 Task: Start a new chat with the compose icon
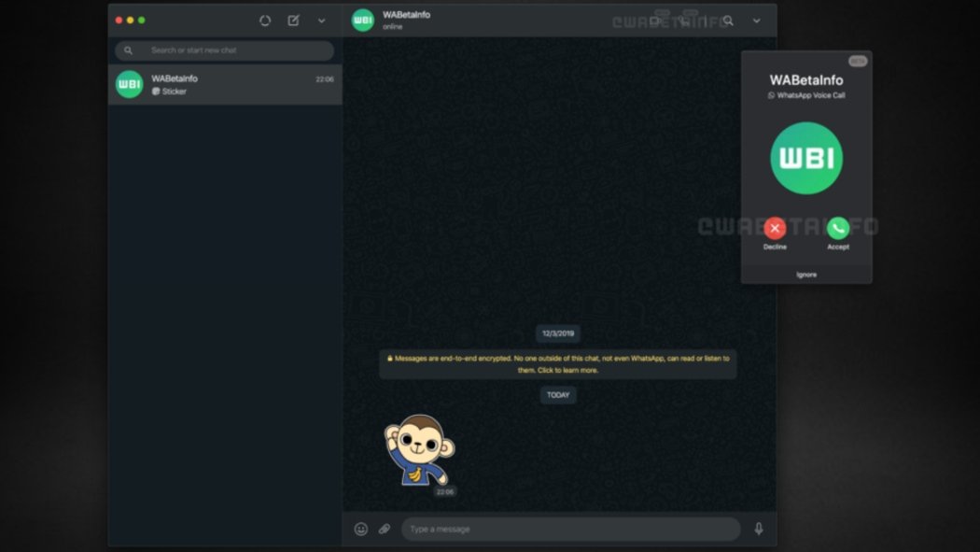point(293,21)
